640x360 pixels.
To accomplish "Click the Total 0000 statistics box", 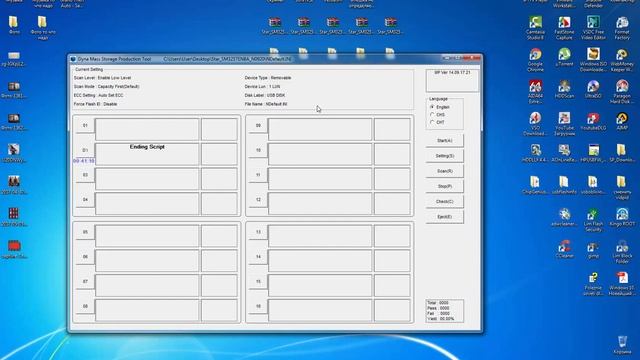I will pos(444,311).
